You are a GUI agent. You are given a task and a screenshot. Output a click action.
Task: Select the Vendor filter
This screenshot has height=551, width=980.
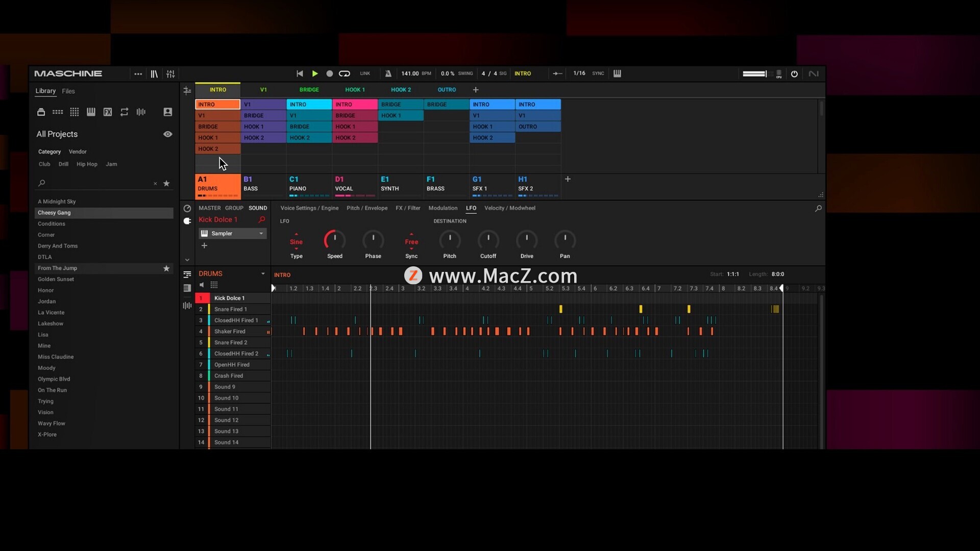pos(78,152)
